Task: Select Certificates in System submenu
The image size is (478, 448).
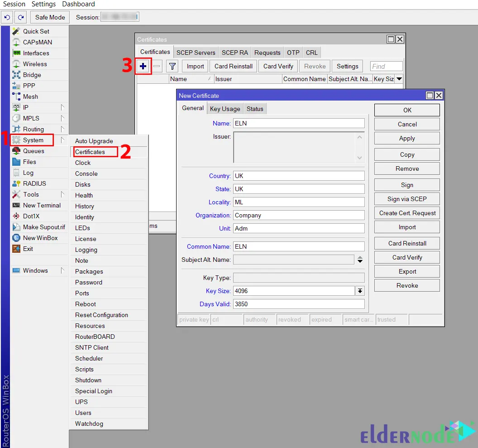Action: tap(90, 152)
